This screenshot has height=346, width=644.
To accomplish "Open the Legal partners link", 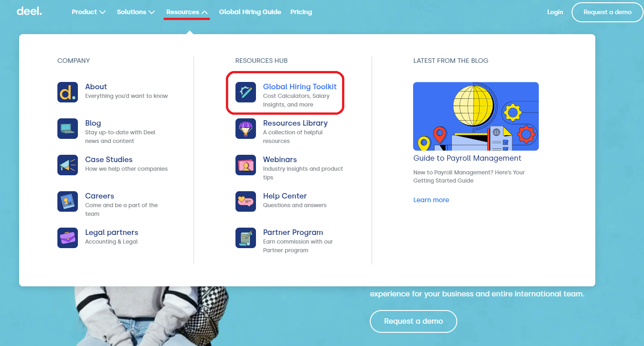I will click(112, 232).
